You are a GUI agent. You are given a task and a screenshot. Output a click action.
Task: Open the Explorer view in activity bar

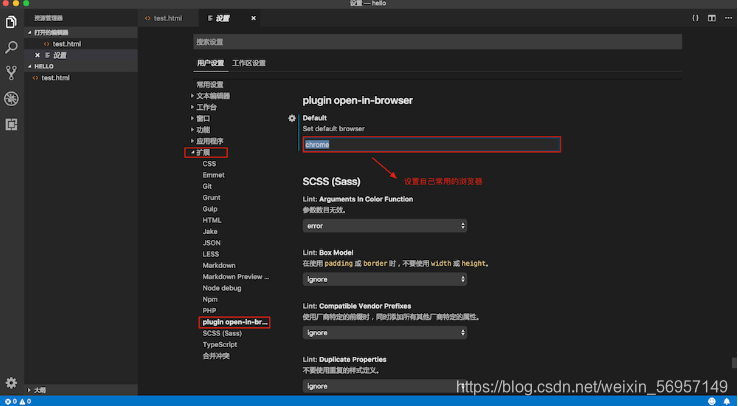tap(11, 22)
